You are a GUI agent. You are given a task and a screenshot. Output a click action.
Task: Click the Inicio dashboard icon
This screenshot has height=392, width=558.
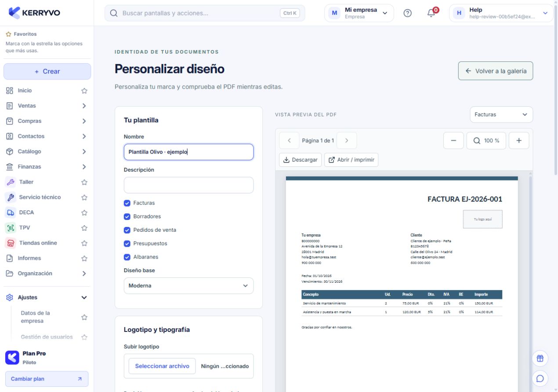tap(9, 90)
